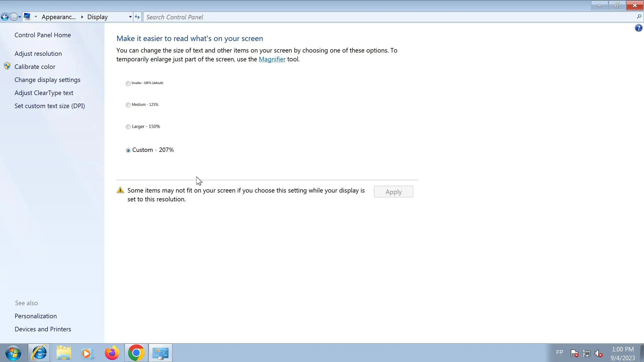Screen dimensions: 644x362
Task: Open Firefox from the taskbar
Action: [x=112, y=353]
